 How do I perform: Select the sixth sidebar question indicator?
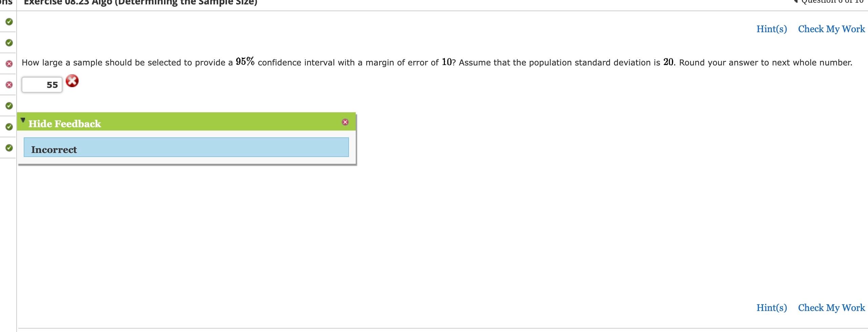9,127
